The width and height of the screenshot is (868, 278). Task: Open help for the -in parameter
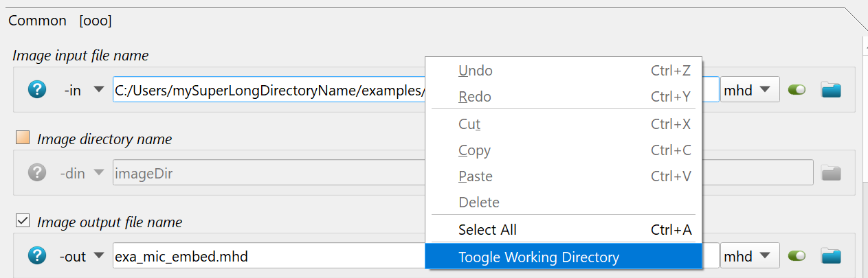click(37, 89)
